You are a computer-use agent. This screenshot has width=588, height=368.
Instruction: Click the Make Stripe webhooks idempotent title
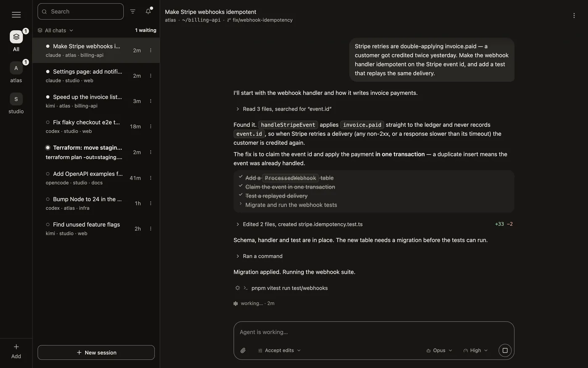pos(210,12)
